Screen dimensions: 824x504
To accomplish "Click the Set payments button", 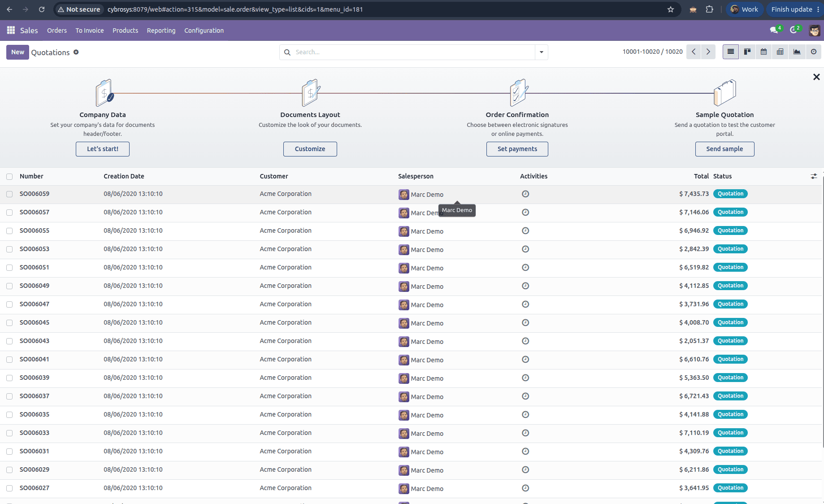I will [x=517, y=149].
